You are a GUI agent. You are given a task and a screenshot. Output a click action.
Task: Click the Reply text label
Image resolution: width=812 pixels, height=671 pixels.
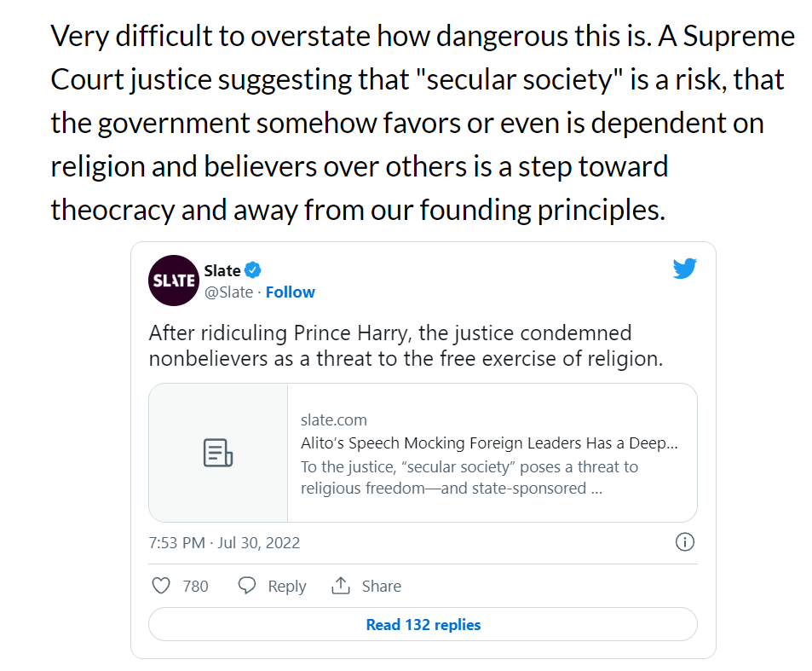click(286, 587)
